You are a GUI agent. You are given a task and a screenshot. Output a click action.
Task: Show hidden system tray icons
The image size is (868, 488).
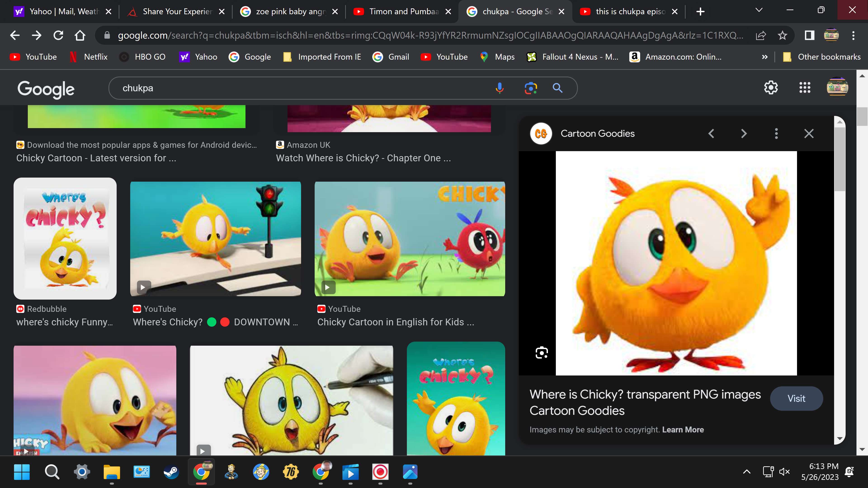(747, 472)
